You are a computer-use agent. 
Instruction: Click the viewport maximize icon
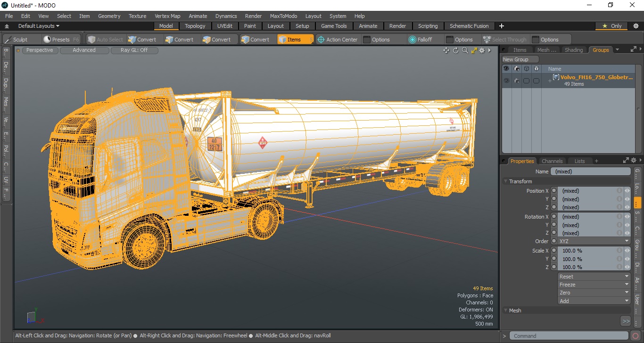point(474,50)
